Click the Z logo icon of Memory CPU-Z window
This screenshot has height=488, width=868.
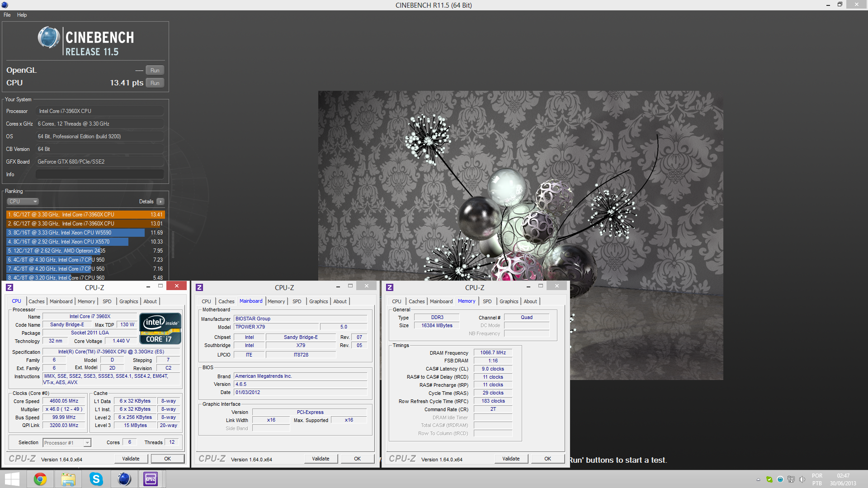click(x=390, y=287)
